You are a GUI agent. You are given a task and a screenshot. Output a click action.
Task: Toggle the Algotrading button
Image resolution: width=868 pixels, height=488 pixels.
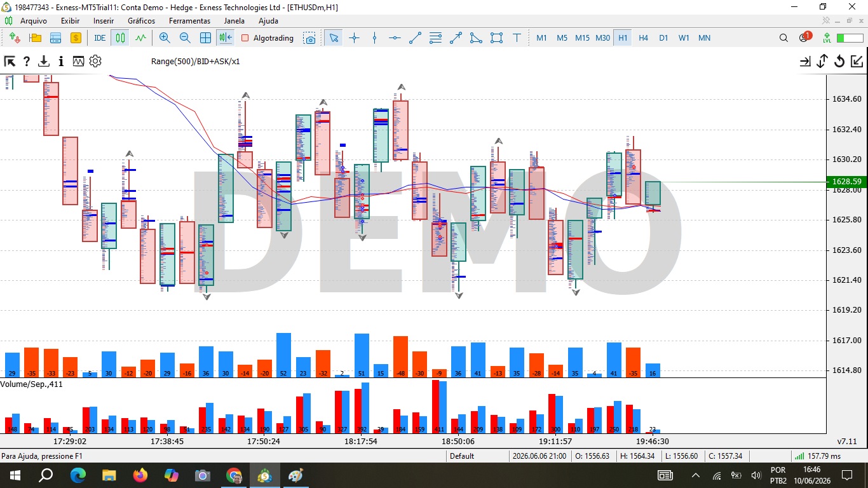pos(268,38)
